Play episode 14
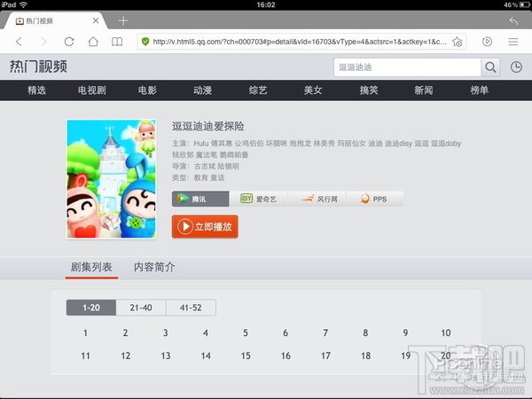 pos(206,356)
